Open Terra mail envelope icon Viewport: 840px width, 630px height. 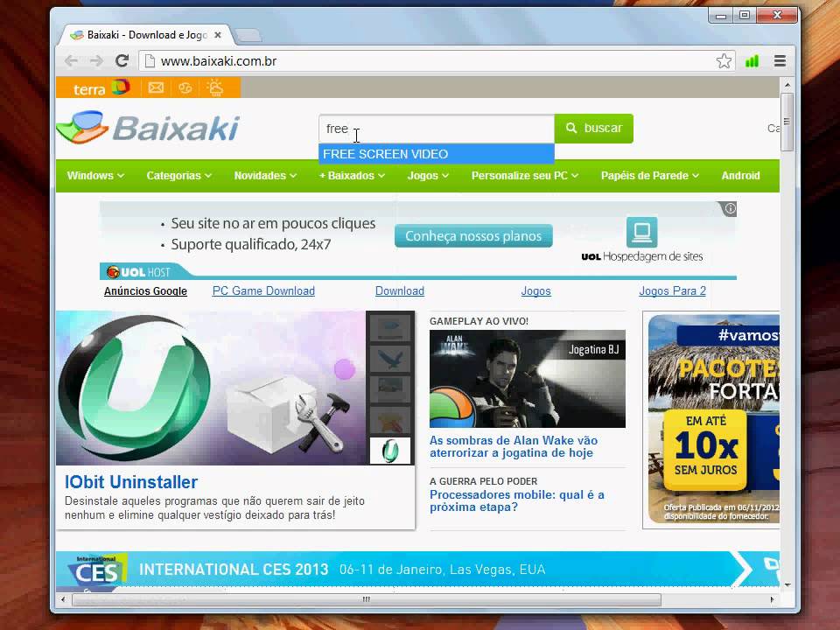(156, 87)
